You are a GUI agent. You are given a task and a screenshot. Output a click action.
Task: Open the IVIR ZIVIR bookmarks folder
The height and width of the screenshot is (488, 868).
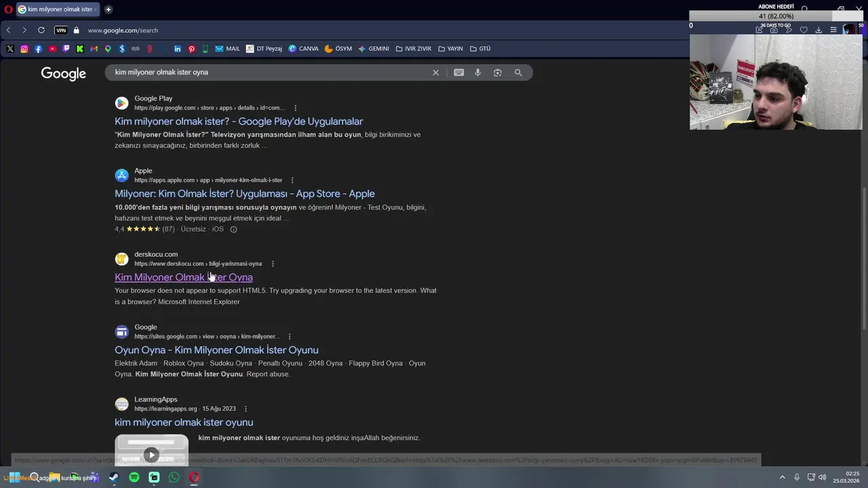click(x=414, y=49)
